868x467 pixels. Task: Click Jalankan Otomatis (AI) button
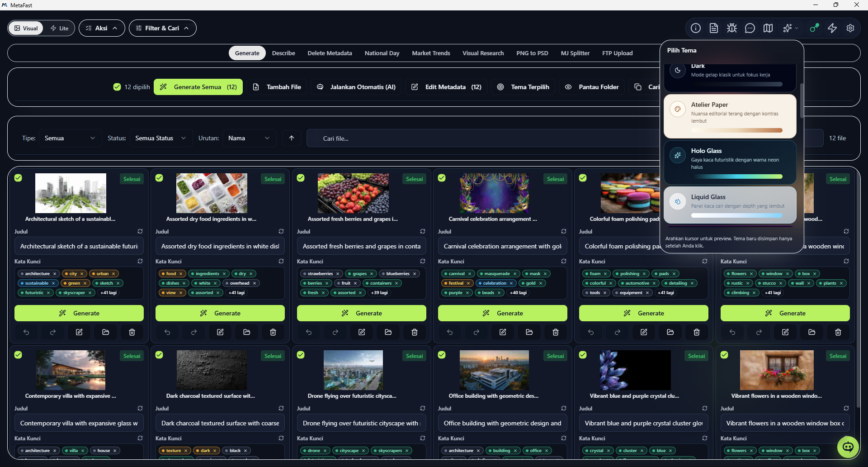pos(356,87)
